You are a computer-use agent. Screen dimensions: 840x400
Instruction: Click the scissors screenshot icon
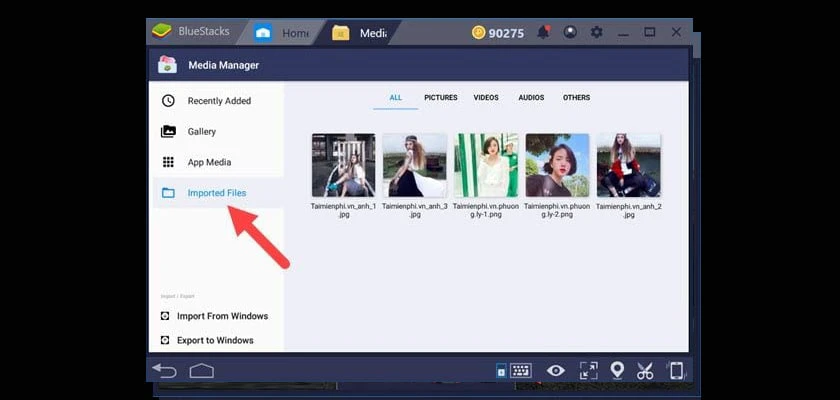pyautogui.click(x=645, y=371)
